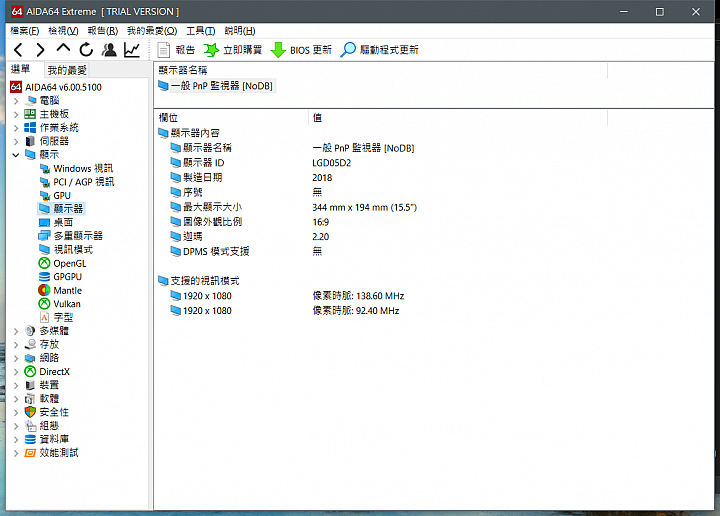720x516 pixels.
Task: Select Windows 視訊 in the tree
Action: coord(76,168)
